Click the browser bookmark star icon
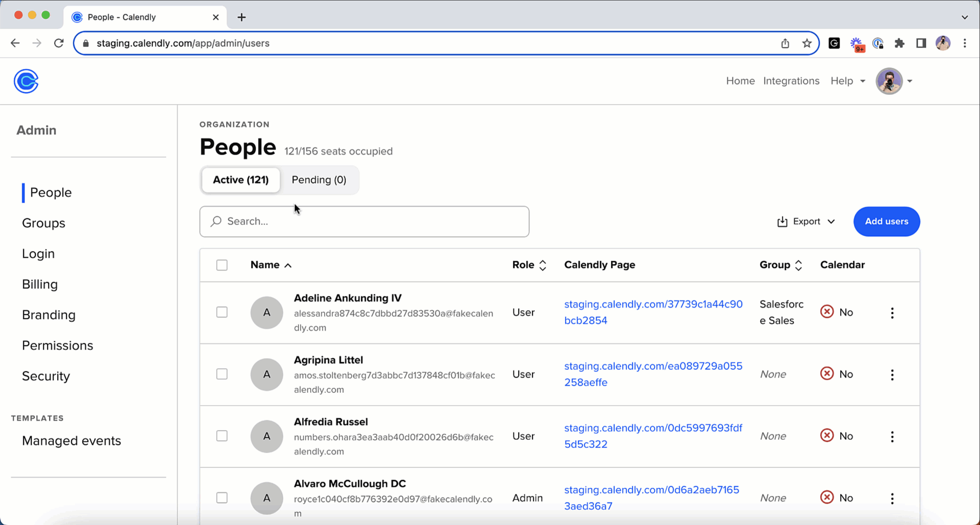The height and width of the screenshot is (525, 980). (x=806, y=43)
